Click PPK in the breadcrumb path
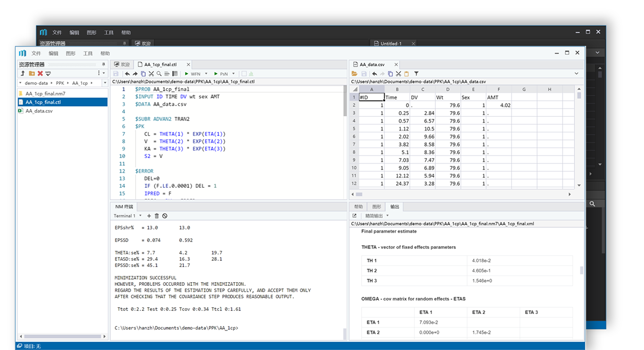644x350 pixels. pyautogui.click(x=59, y=83)
